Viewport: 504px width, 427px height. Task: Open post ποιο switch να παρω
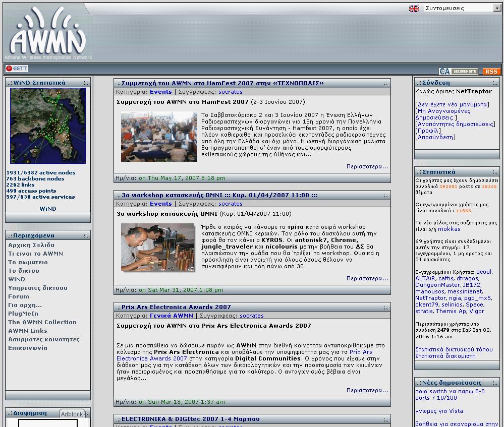(450, 395)
